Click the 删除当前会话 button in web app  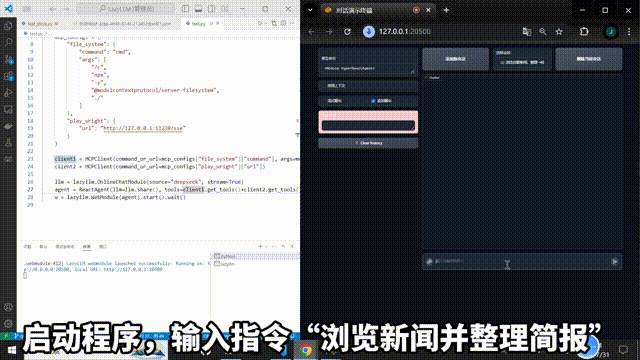(x=589, y=59)
